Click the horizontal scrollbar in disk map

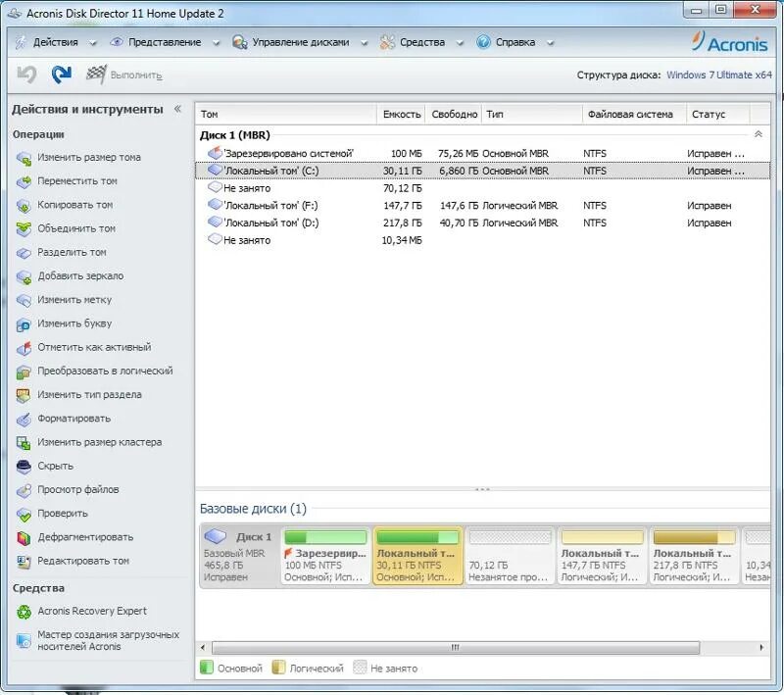(x=456, y=648)
